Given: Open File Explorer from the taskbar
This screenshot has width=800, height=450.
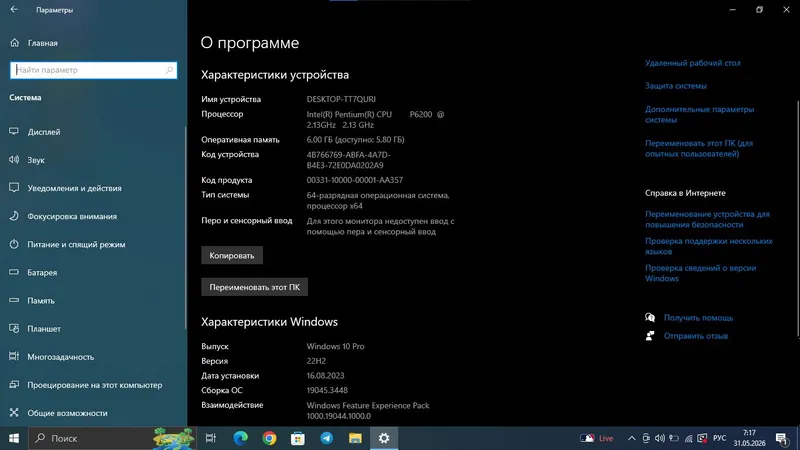Looking at the screenshot, I should [x=355, y=438].
